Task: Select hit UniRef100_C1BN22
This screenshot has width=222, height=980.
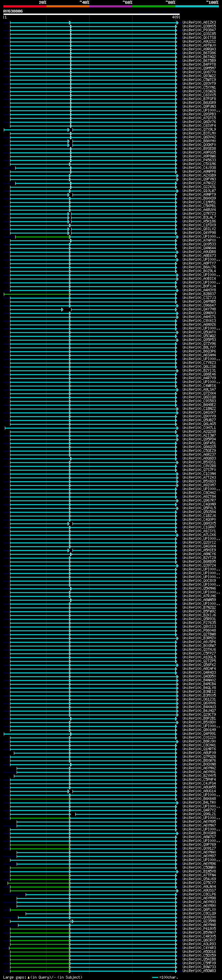Action: [x=199, y=409]
